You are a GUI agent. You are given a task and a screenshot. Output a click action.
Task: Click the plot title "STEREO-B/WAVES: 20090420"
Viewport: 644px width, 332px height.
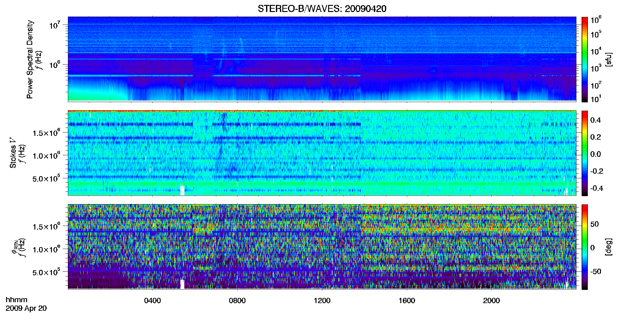pos(322,9)
